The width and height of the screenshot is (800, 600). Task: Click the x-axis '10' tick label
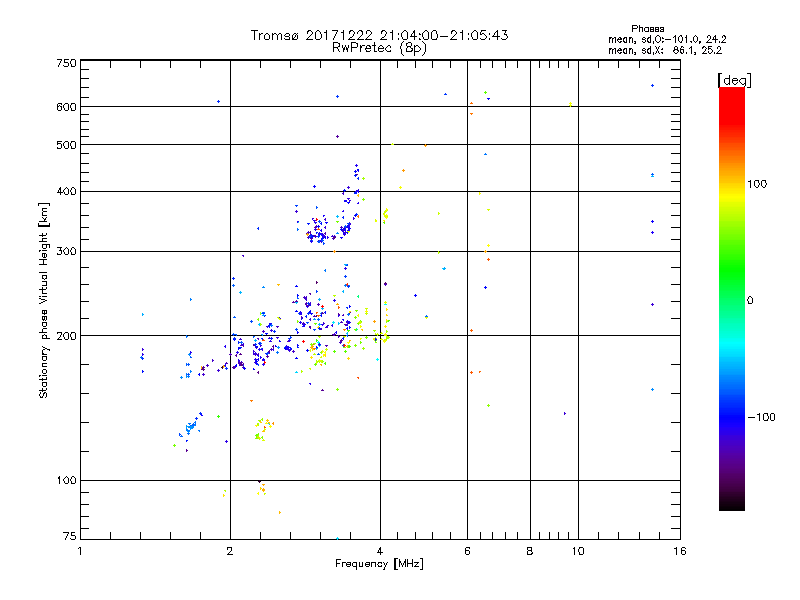pyautogui.click(x=578, y=551)
